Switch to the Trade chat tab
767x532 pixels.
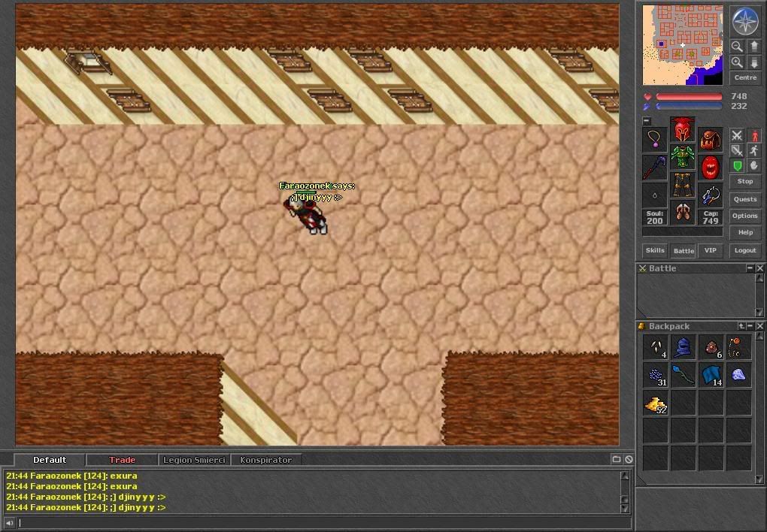point(123,460)
